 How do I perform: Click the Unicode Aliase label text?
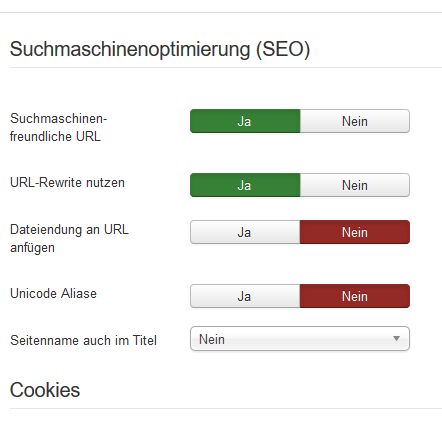(x=53, y=294)
